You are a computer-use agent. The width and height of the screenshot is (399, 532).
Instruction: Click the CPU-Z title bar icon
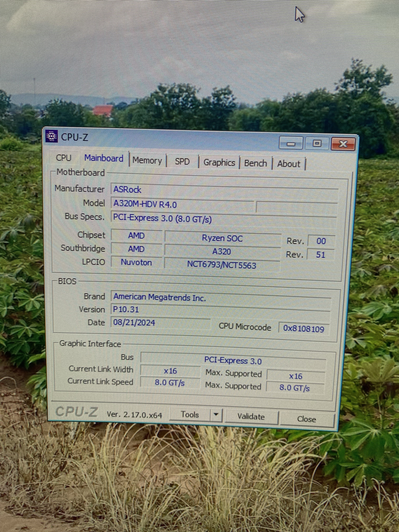point(51,136)
